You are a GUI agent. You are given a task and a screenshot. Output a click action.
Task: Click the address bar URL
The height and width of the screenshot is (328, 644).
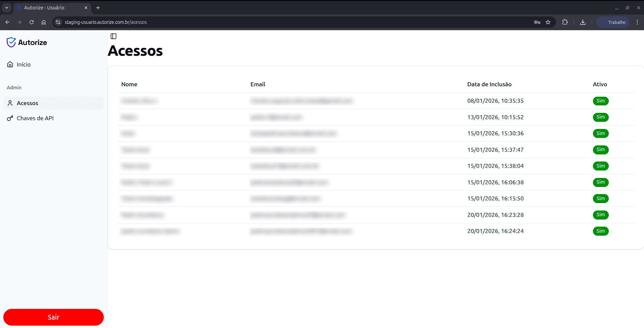pyautogui.click(x=105, y=22)
